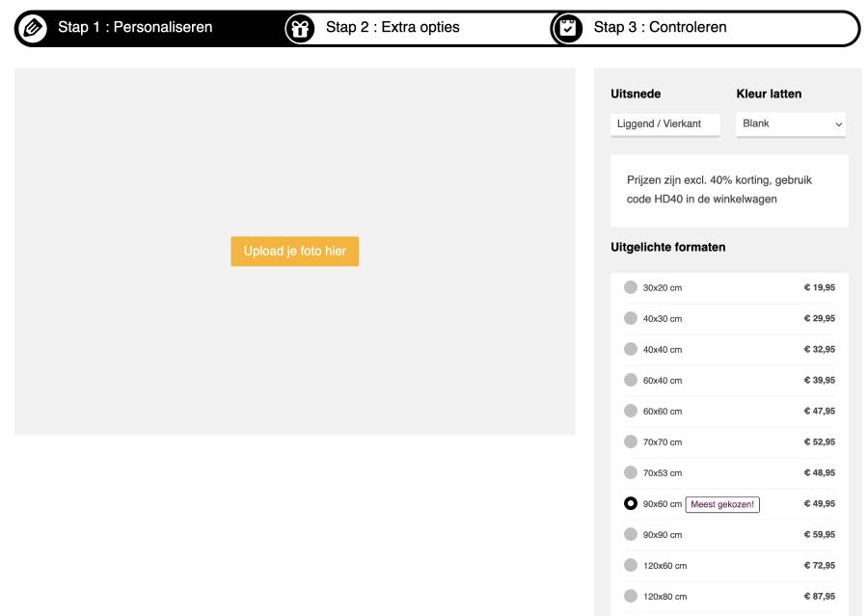Select the 30x20 cm format radio
This screenshot has height=616, width=868.
[631, 287]
